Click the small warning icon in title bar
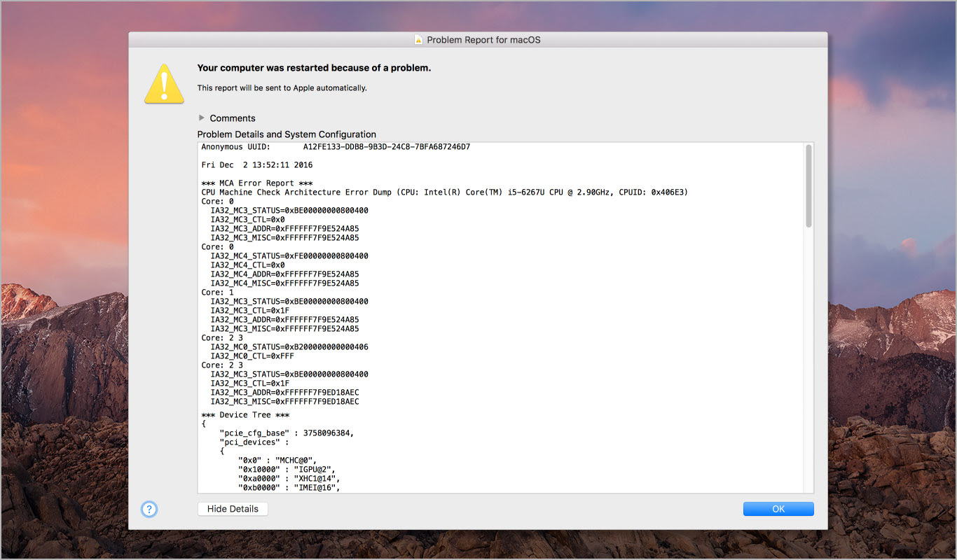The image size is (957, 560). [419, 40]
